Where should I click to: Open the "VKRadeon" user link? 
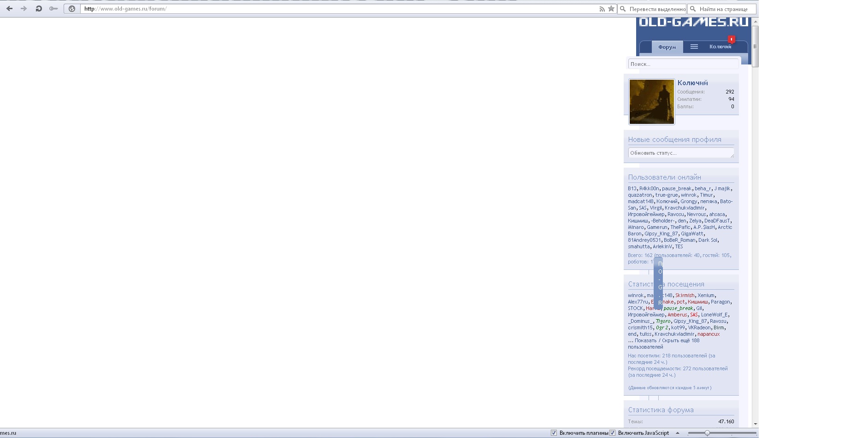pyautogui.click(x=699, y=327)
